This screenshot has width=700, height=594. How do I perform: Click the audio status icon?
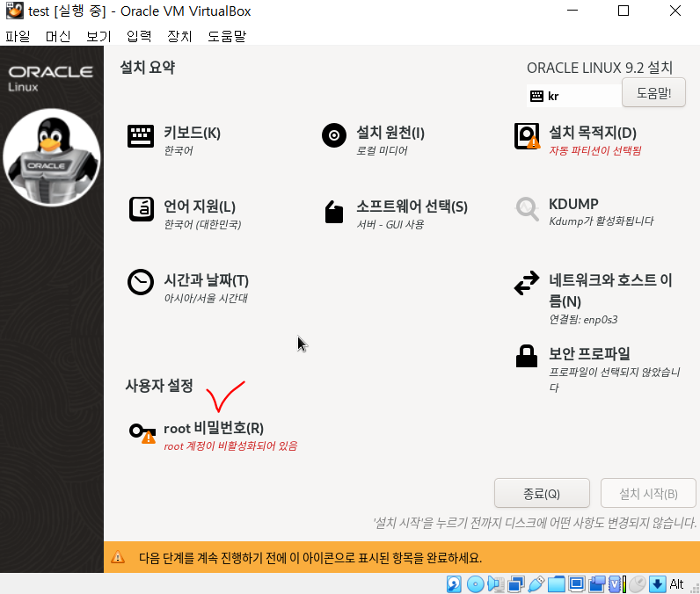(x=495, y=583)
